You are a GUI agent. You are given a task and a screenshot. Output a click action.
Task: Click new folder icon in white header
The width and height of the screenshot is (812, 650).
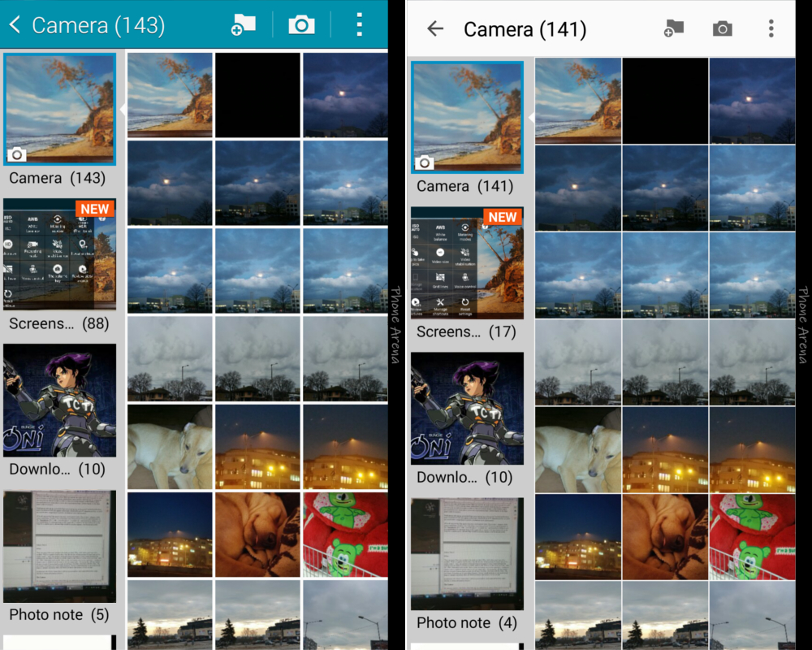pyautogui.click(x=673, y=29)
